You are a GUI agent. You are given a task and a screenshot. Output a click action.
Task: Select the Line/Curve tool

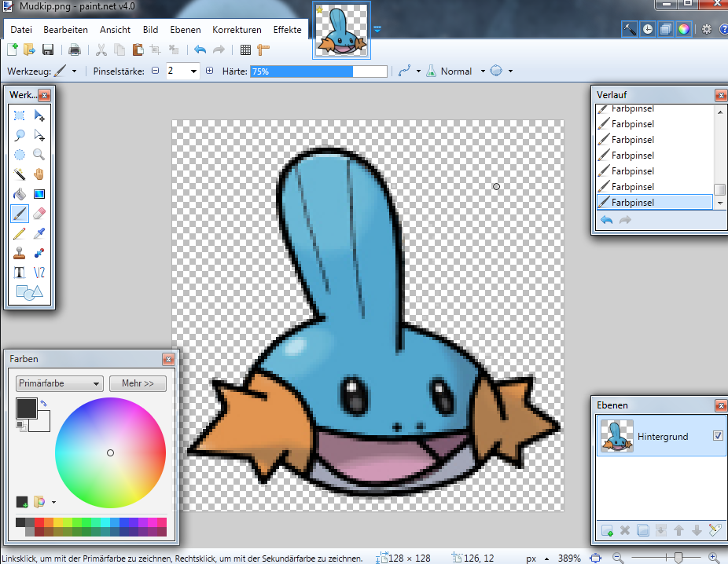pos(39,273)
